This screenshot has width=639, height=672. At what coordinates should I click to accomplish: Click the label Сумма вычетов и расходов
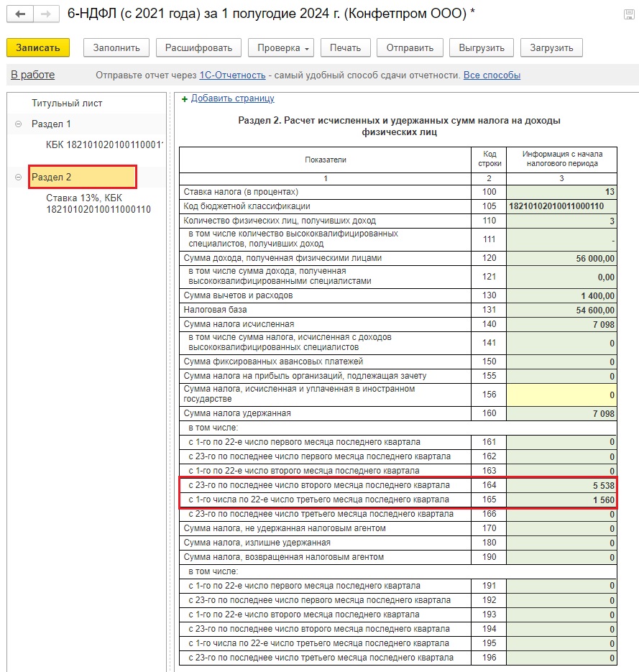[238, 295]
